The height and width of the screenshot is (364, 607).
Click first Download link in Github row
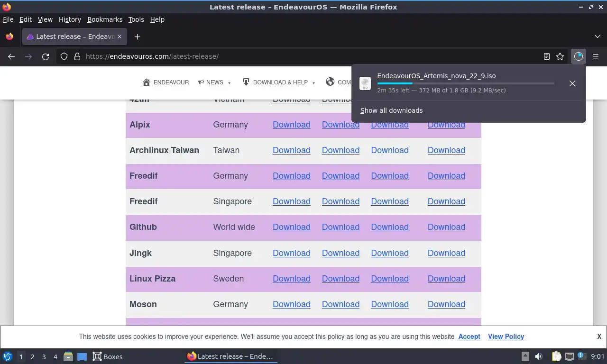[291, 227]
